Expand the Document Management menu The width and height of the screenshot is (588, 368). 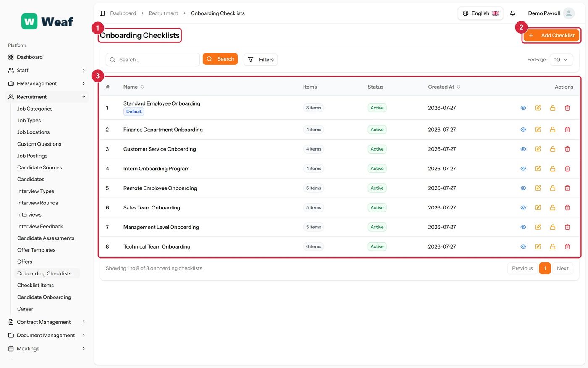[47, 336]
